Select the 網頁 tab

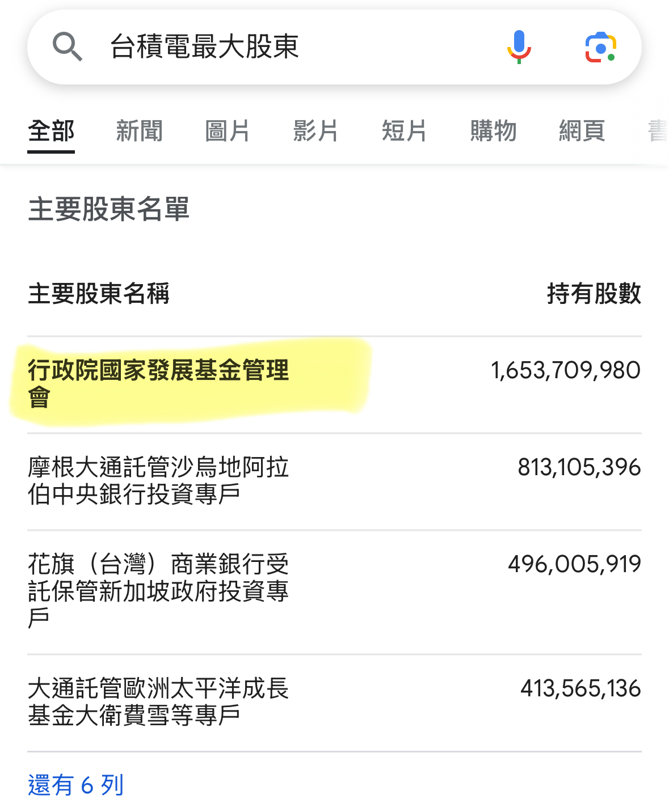tap(582, 131)
